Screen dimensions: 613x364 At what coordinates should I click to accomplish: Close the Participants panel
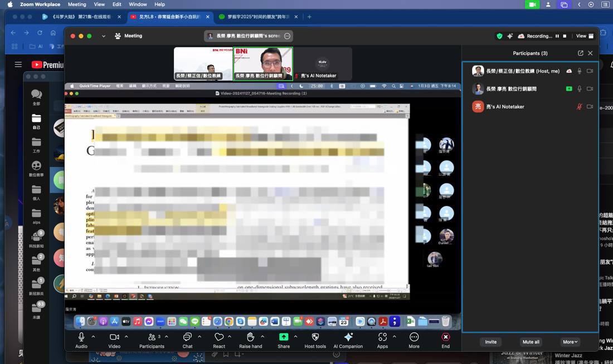(590, 53)
